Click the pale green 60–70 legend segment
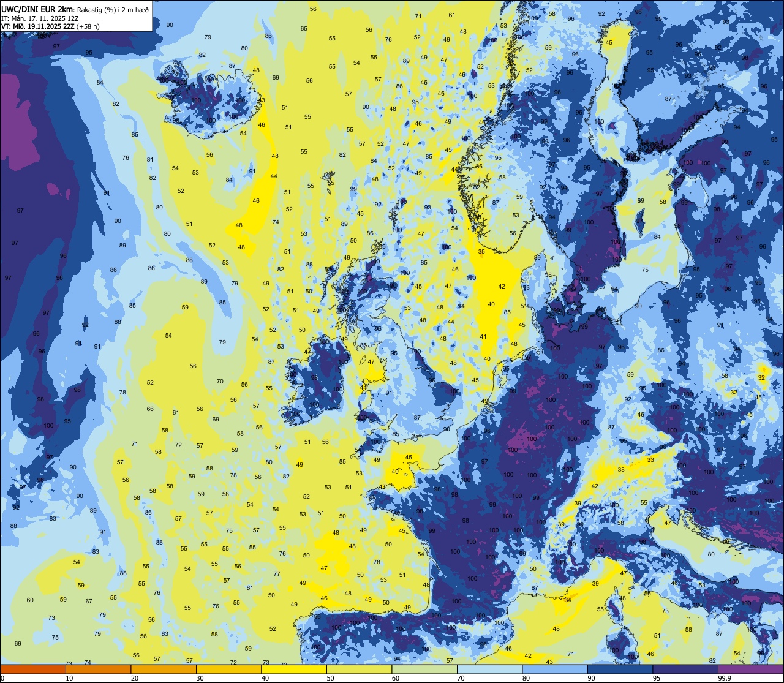Image resolution: width=784 pixels, height=683 pixels. pos(424,669)
